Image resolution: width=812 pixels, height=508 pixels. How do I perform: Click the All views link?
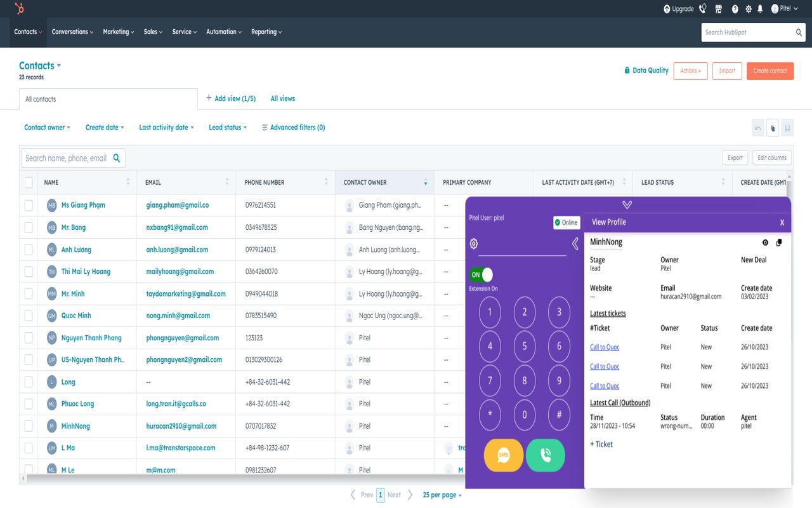point(283,98)
